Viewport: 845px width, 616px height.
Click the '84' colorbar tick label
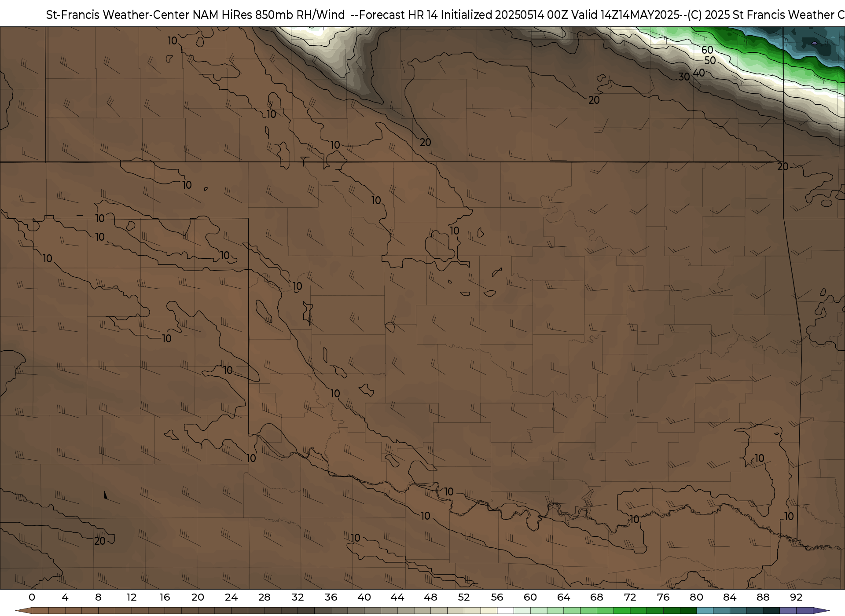pos(730,597)
